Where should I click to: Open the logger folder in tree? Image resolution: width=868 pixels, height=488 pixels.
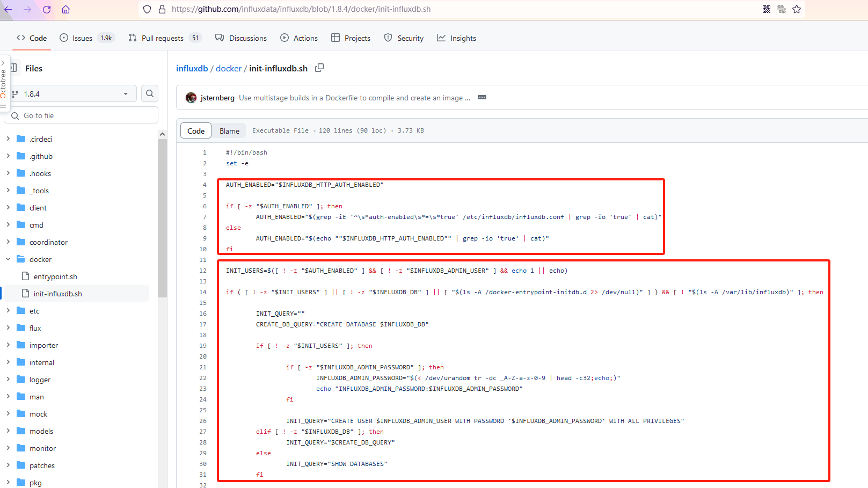(x=40, y=380)
